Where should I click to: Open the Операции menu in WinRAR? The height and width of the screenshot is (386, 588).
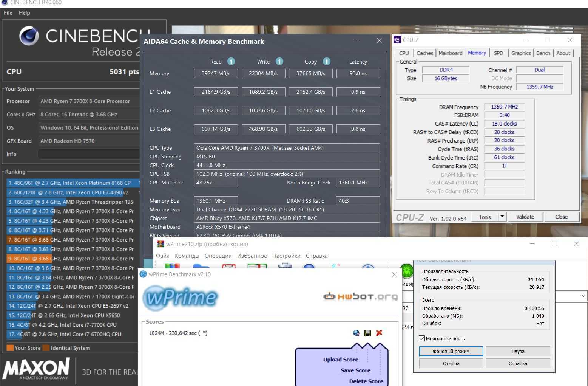click(218, 256)
